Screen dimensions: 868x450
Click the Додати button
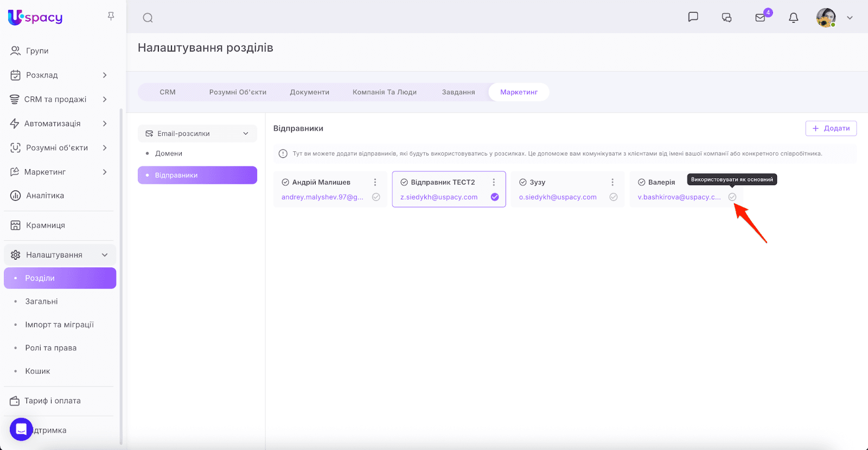(x=831, y=128)
